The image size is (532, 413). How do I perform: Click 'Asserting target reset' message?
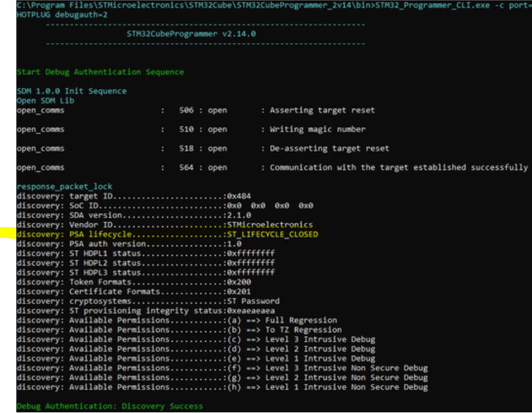coord(322,110)
